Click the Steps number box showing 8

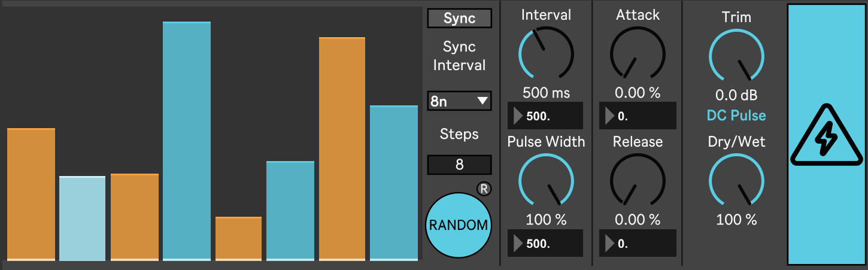tap(459, 165)
